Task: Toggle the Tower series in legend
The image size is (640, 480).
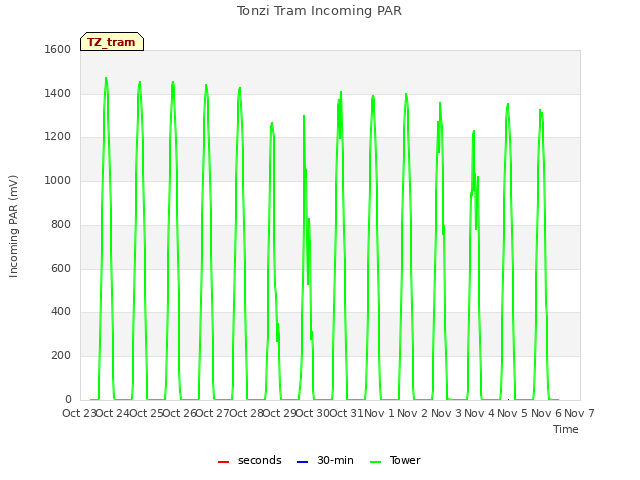Action: 395,460
